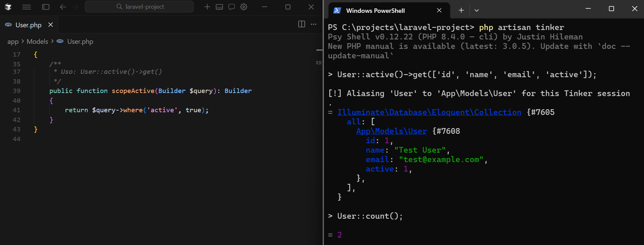Click the app breadcrumb segment
The width and height of the screenshot is (644, 245).
click(13, 41)
